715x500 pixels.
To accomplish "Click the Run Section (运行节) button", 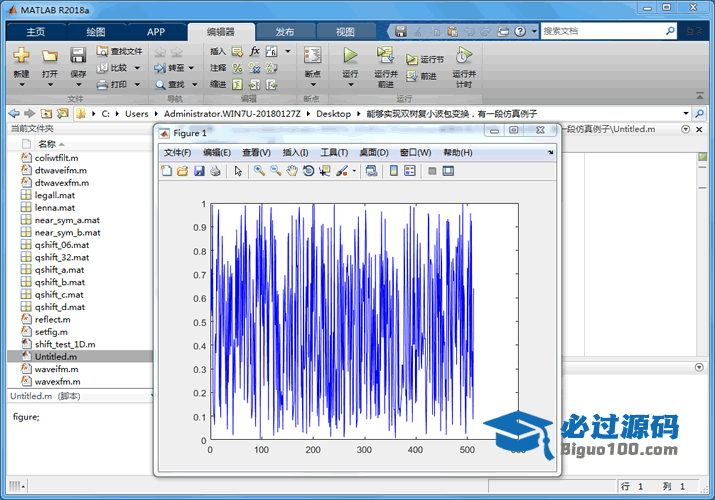I will click(x=424, y=60).
